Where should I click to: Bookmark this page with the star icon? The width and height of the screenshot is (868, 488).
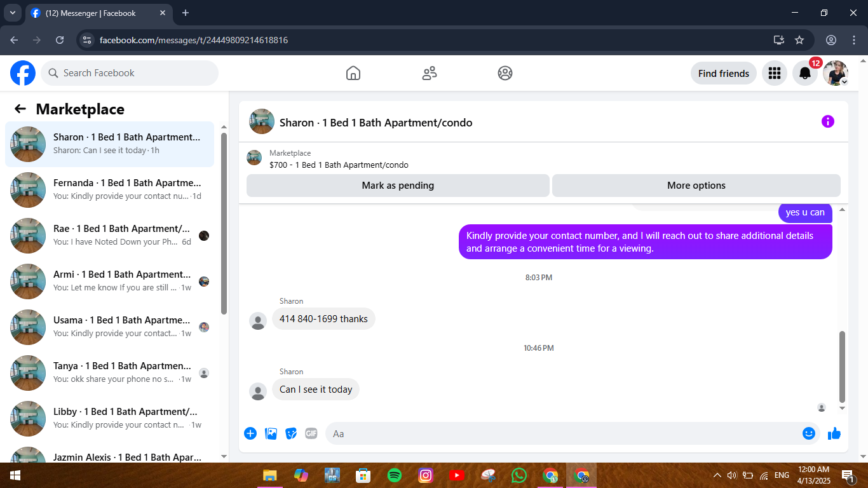pos(799,40)
